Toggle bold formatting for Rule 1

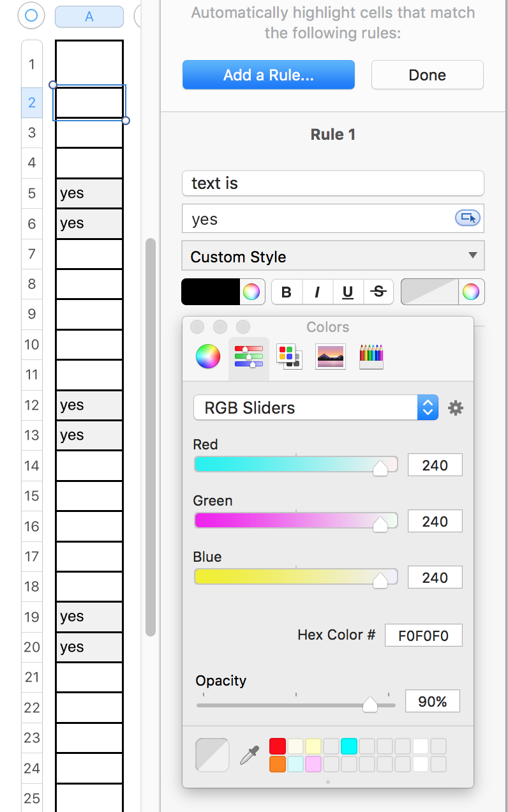tap(286, 291)
